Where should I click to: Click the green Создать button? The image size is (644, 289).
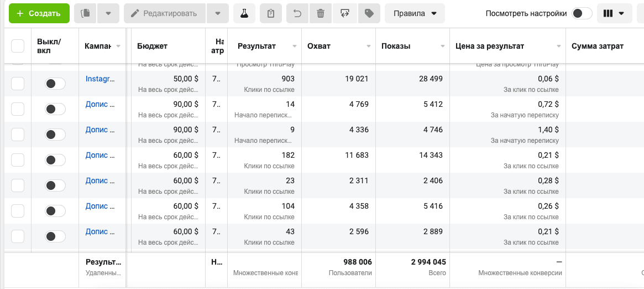[x=39, y=13]
